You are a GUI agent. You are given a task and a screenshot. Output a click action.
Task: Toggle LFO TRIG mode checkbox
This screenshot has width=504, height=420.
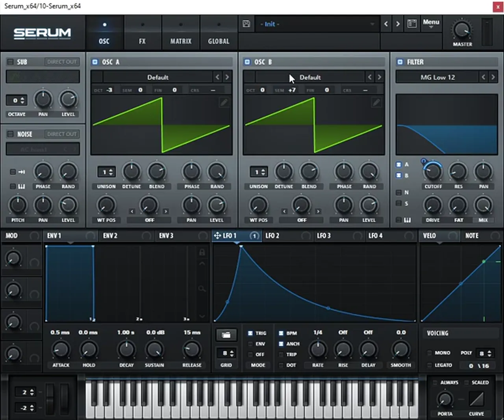(x=250, y=333)
